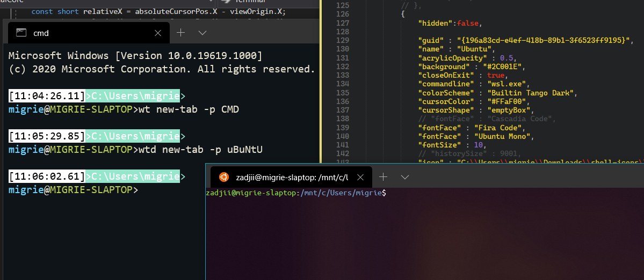Viewport: 644px width, 280px height.
Task: Click the commented "historySize" : 9001 line
Action: [470, 154]
